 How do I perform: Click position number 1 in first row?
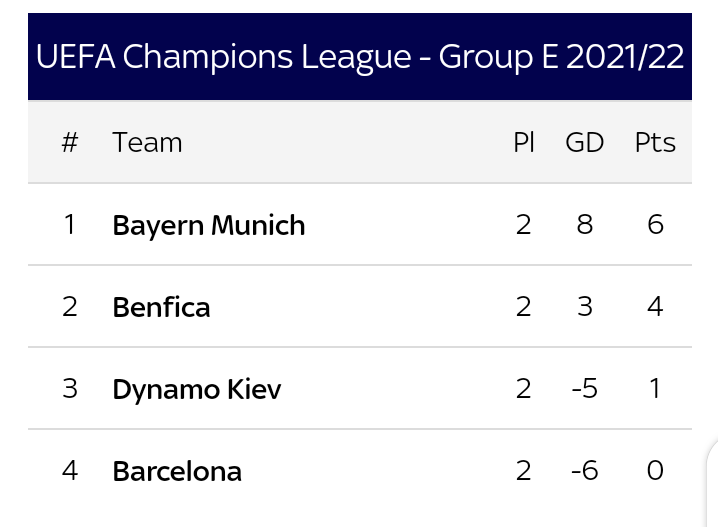pos(70,225)
